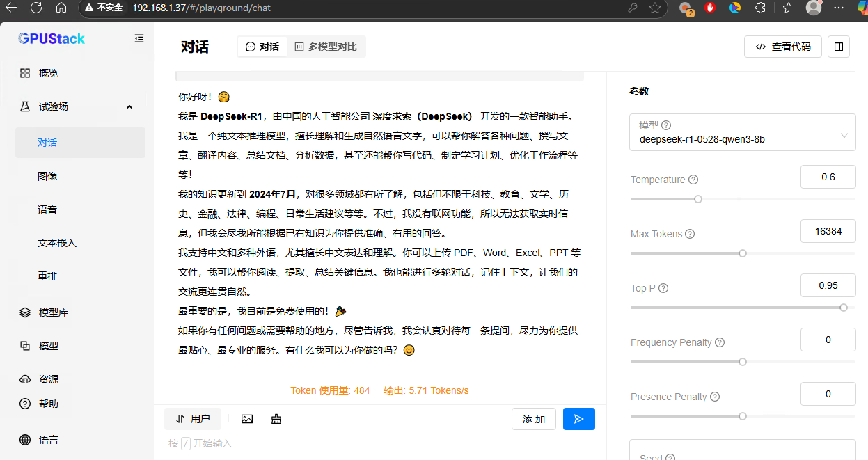Open the browser extensions puzzle icon
Viewport: 868px width, 460px height.
tap(760, 8)
